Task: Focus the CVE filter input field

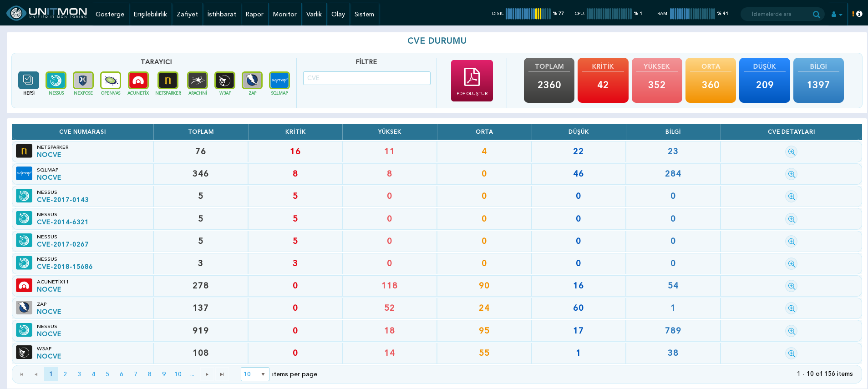Action: point(367,78)
